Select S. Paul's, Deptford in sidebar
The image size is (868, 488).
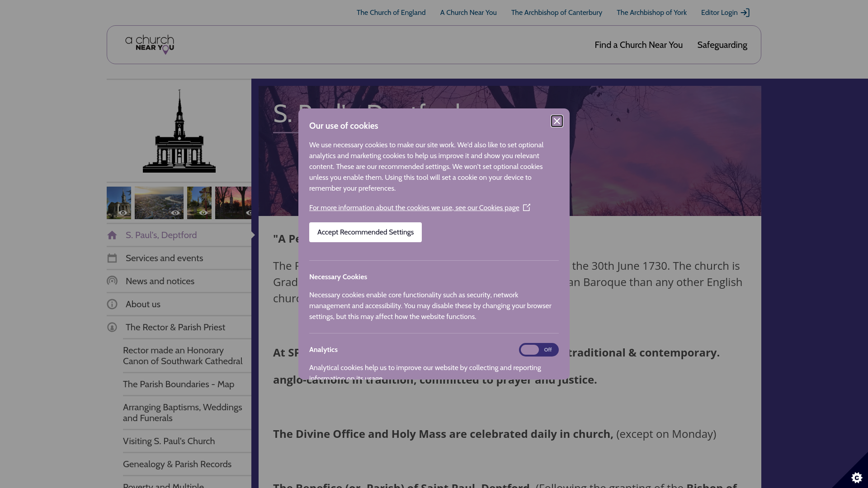pyautogui.click(x=179, y=235)
